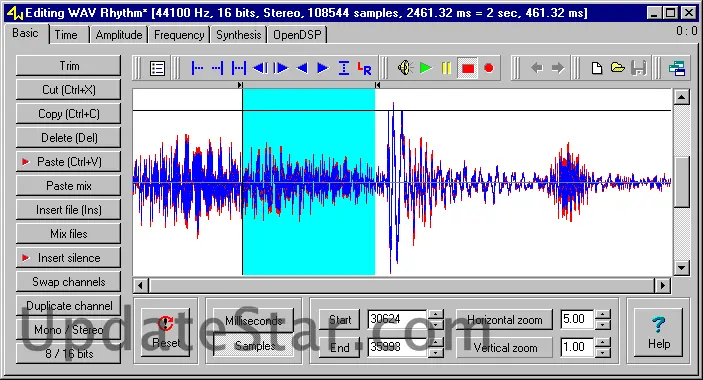Create a new file with the blank page icon

(x=597, y=68)
